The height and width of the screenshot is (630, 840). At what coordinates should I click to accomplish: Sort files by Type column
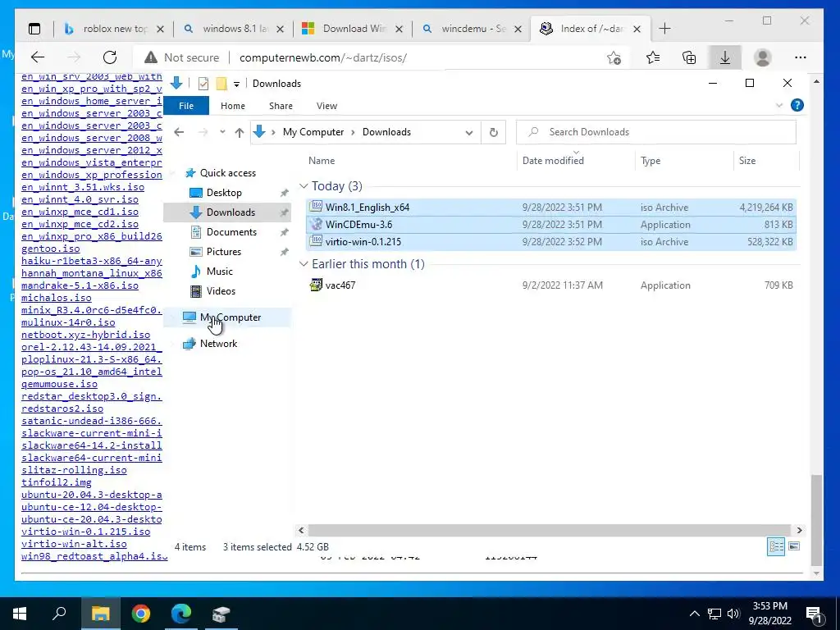tap(684, 161)
